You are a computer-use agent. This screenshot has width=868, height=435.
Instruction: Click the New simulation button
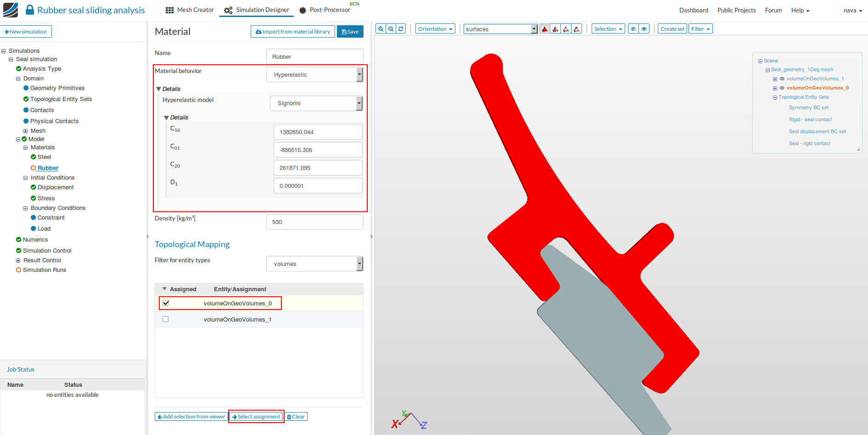coord(26,32)
